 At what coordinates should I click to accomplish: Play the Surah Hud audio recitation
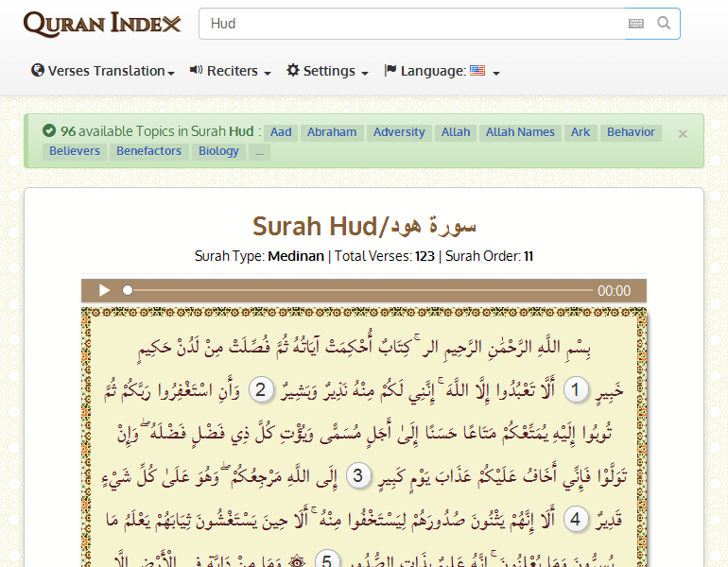click(x=105, y=291)
